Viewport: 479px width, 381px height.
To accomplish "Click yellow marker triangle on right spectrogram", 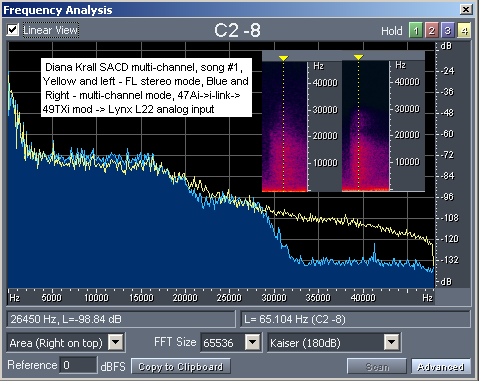I will (358, 57).
